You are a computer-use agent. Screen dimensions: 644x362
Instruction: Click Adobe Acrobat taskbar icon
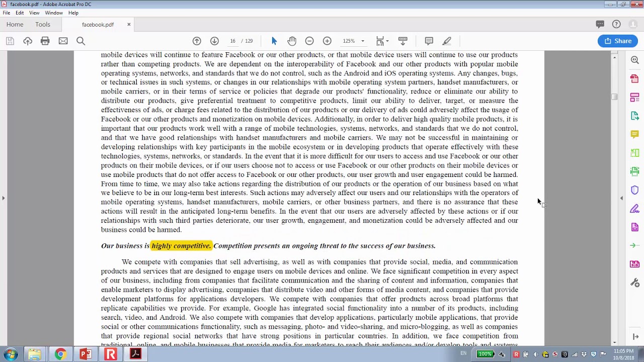(135, 354)
